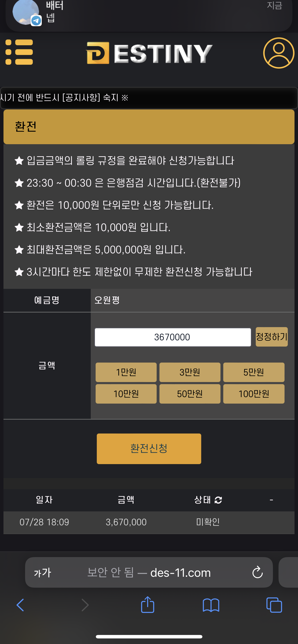This screenshot has width=298, height=644.
Task: Reload the page in Safari
Action: [x=257, y=572]
